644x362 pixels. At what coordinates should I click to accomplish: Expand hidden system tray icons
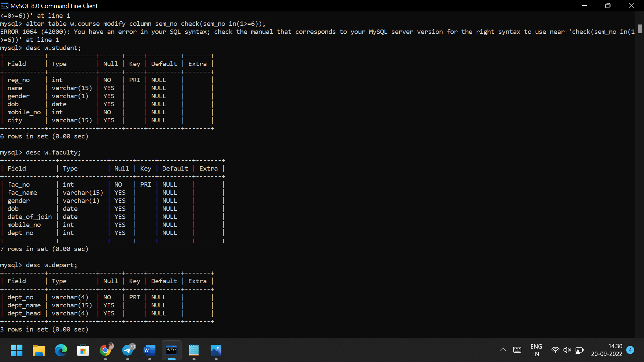coord(503,350)
